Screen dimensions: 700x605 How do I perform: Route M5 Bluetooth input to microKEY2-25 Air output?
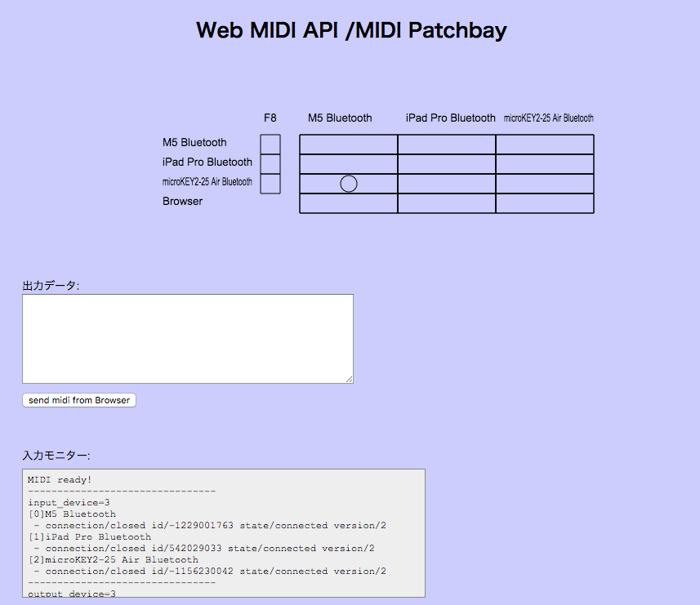point(544,143)
